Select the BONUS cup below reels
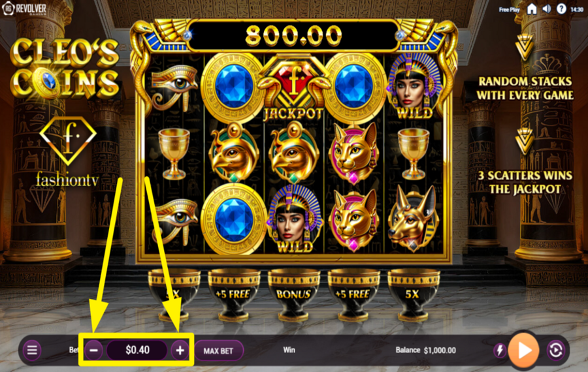 click(x=293, y=295)
